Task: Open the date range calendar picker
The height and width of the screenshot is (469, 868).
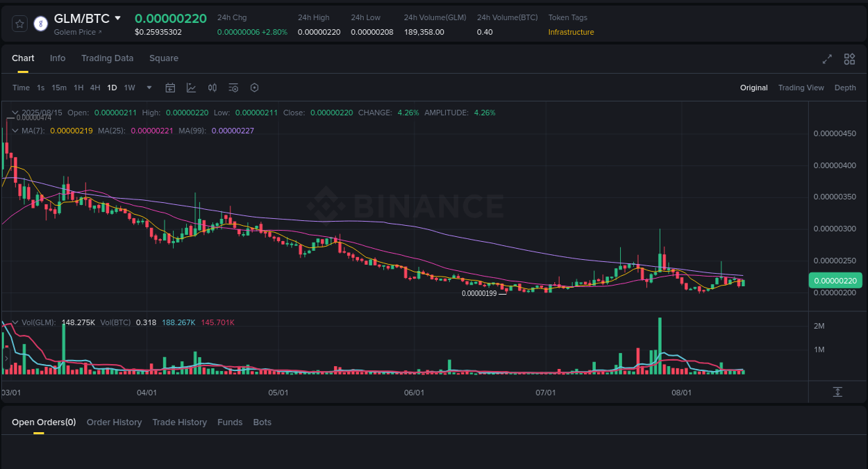Action: 170,88
